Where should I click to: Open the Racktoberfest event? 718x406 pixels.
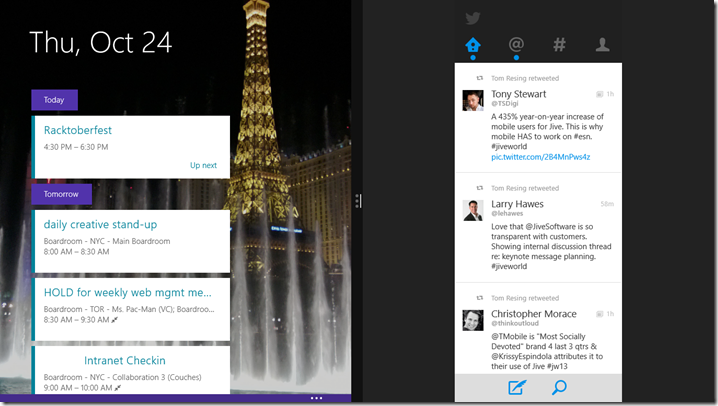pyautogui.click(x=131, y=147)
